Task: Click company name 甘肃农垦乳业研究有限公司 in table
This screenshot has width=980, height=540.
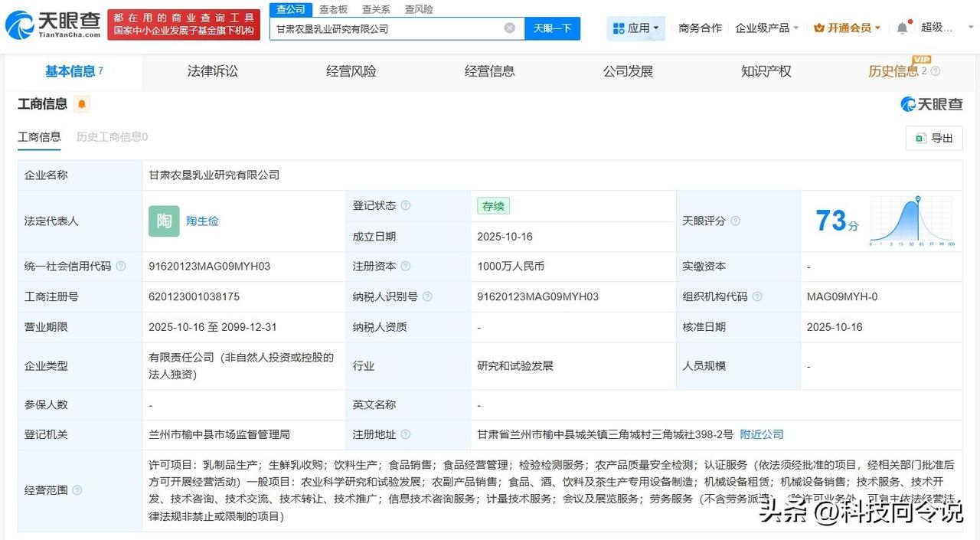Action: [214, 175]
